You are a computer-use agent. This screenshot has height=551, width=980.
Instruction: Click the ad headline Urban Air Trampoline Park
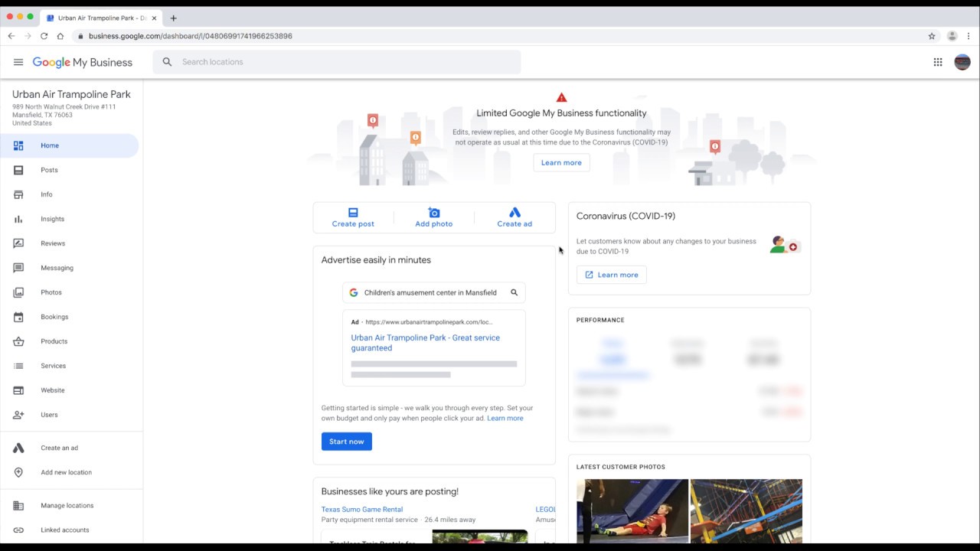[x=426, y=343]
